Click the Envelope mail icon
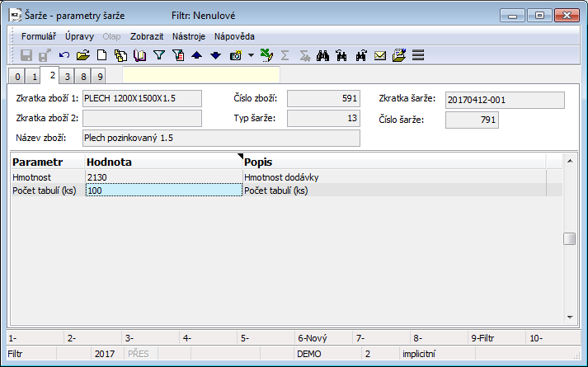The width and height of the screenshot is (588, 367). pos(380,56)
